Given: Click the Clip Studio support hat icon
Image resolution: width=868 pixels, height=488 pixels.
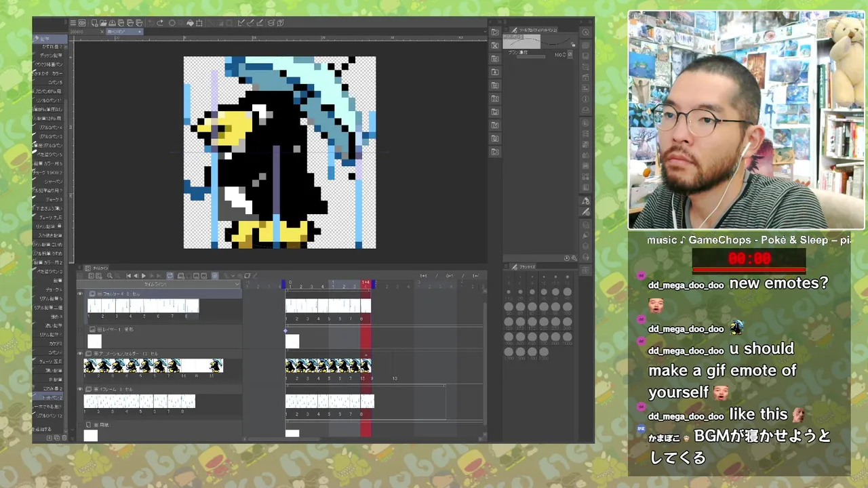Looking at the screenshot, I should tap(271, 23).
